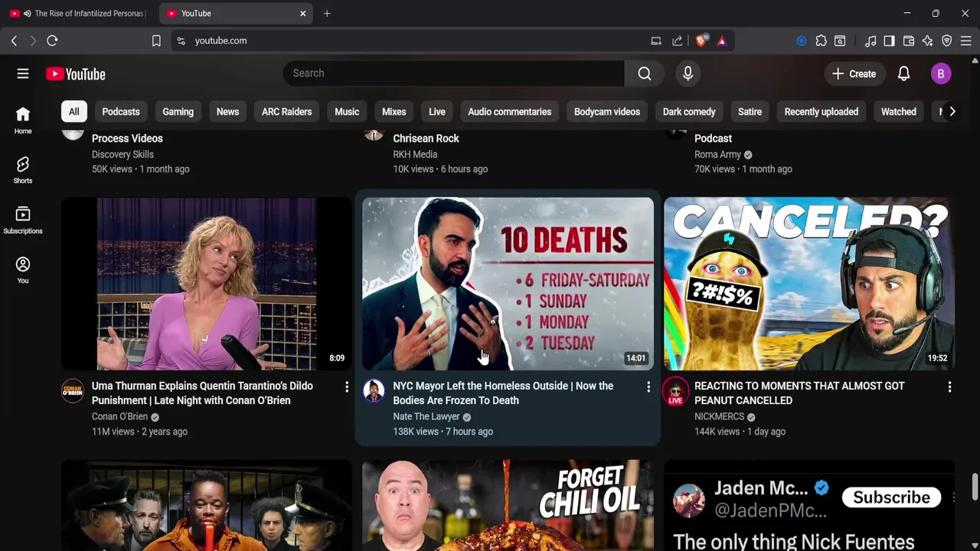The width and height of the screenshot is (980, 551).
Task: Open Discovery Skills channel link
Action: coord(122,155)
